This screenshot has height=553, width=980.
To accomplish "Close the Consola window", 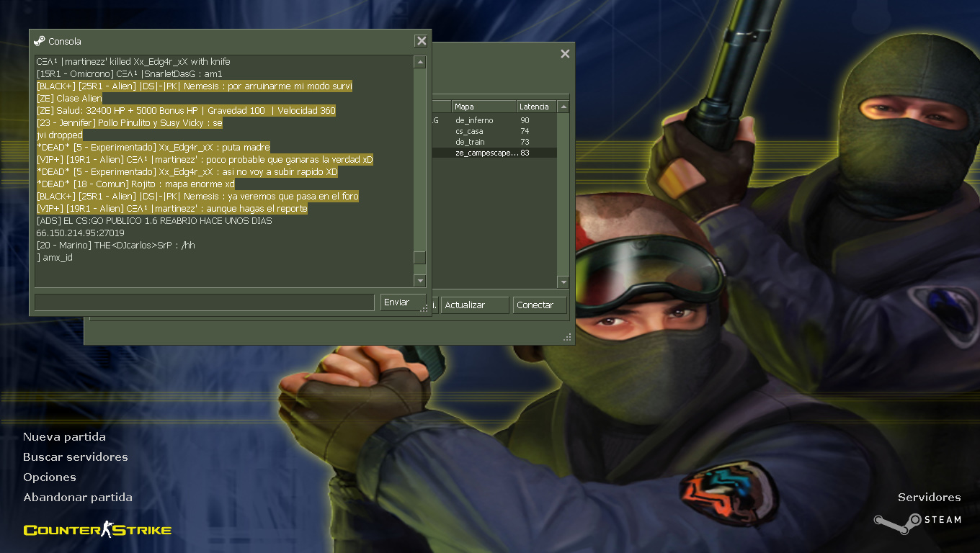I will point(422,41).
